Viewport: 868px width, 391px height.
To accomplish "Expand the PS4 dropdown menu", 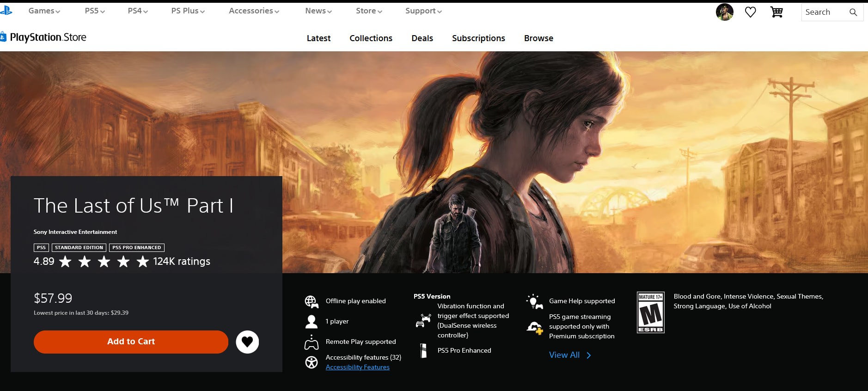I will 138,11.
